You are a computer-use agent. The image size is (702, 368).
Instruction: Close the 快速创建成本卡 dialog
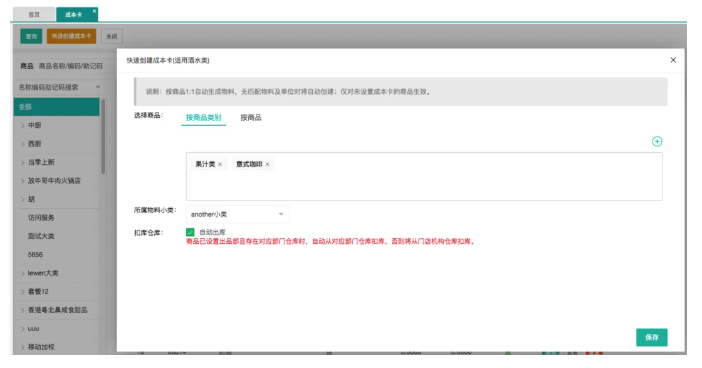(x=672, y=60)
